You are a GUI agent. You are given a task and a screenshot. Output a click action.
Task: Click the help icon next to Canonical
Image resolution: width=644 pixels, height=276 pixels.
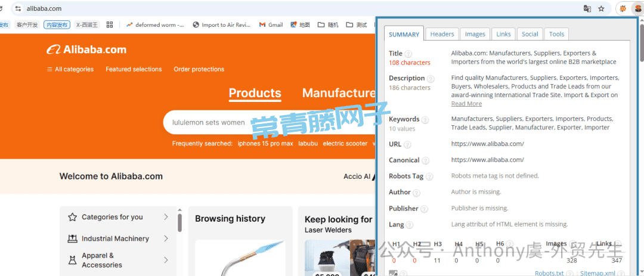(x=426, y=160)
